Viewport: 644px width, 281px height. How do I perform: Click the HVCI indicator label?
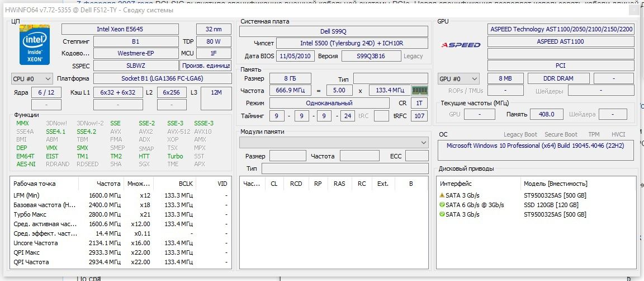618,134
